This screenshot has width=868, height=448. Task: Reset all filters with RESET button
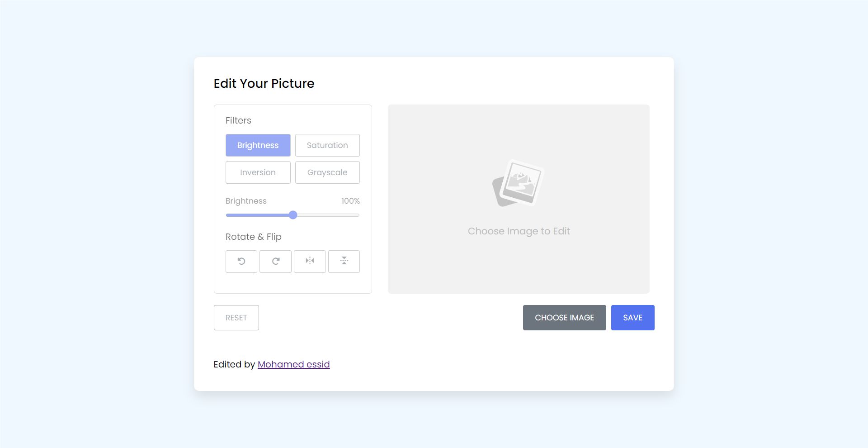click(236, 318)
